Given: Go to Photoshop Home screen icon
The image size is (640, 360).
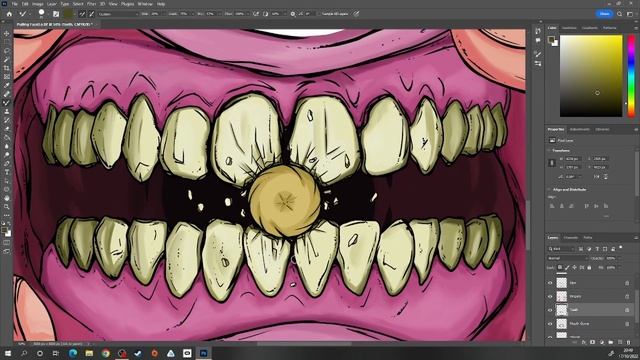Looking at the screenshot, I should click(9, 14).
